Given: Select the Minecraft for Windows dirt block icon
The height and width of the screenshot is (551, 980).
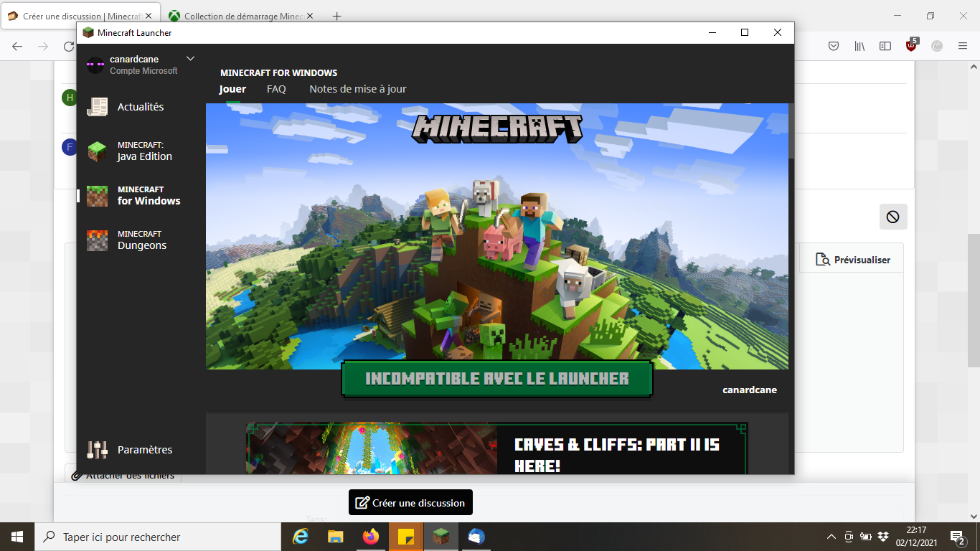Looking at the screenshot, I should tap(97, 196).
